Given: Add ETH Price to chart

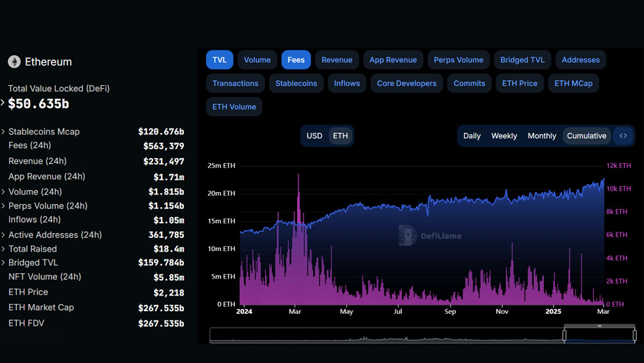Looking at the screenshot, I should pyautogui.click(x=520, y=83).
